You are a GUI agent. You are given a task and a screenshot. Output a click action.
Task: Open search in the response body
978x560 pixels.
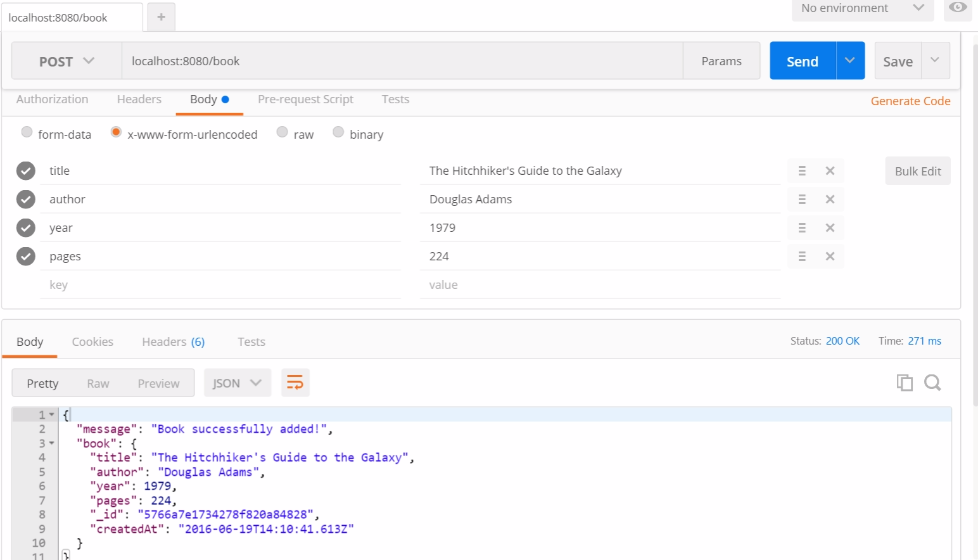[932, 383]
